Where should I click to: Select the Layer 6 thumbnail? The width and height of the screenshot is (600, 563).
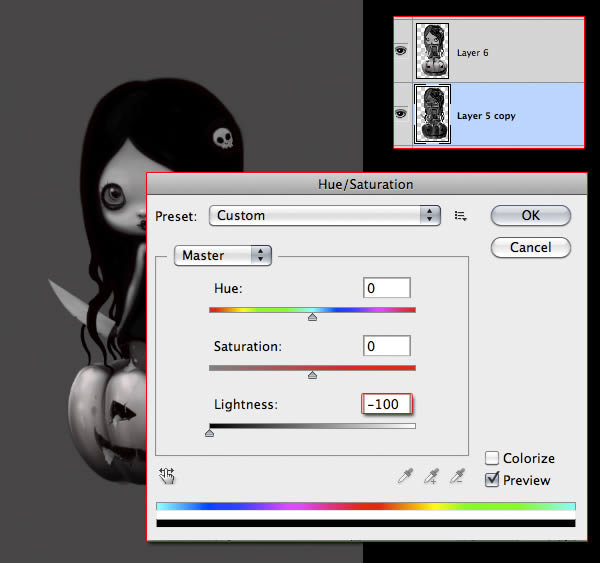click(x=432, y=51)
